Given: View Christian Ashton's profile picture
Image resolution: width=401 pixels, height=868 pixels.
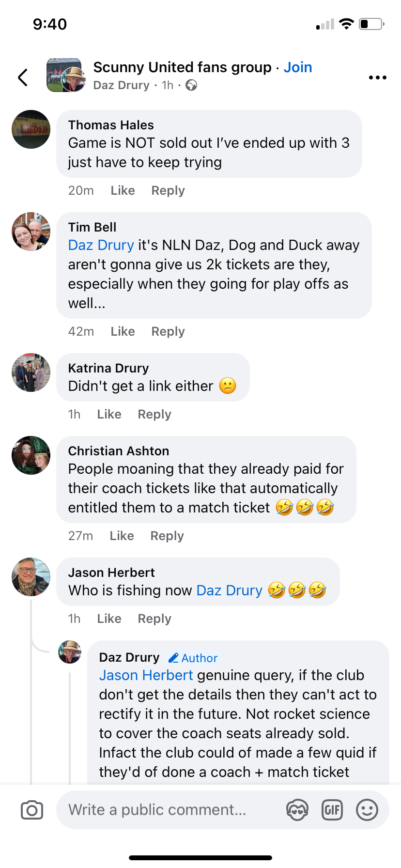Looking at the screenshot, I should click(x=31, y=455).
